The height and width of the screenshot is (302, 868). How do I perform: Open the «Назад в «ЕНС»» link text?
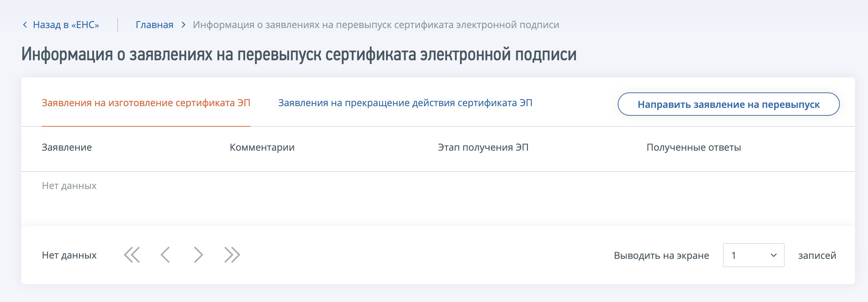pos(66,25)
